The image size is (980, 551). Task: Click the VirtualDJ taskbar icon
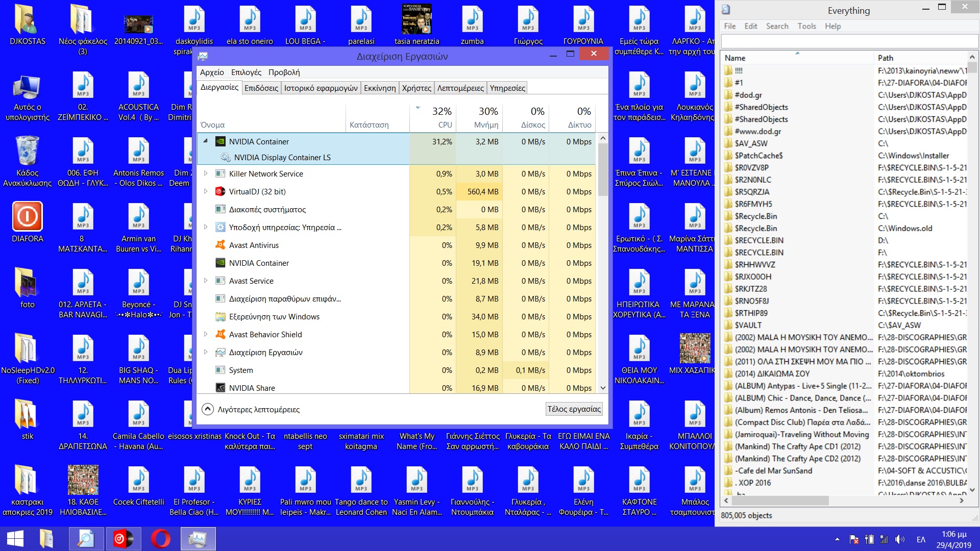pyautogui.click(x=122, y=539)
